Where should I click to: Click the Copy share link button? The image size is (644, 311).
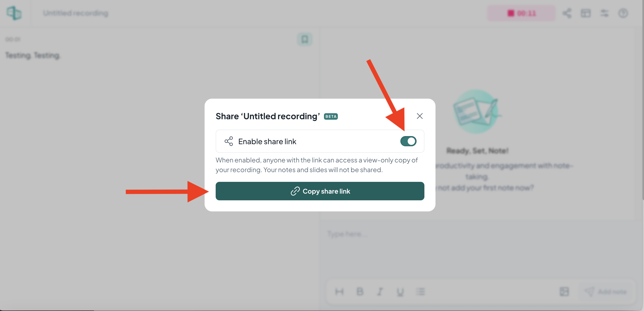[320, 191]
